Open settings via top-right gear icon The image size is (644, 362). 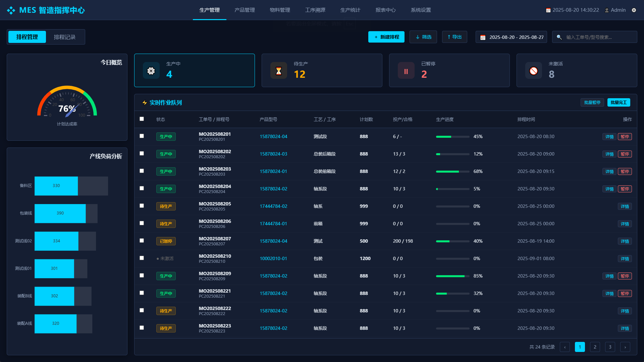click(634, 10)
